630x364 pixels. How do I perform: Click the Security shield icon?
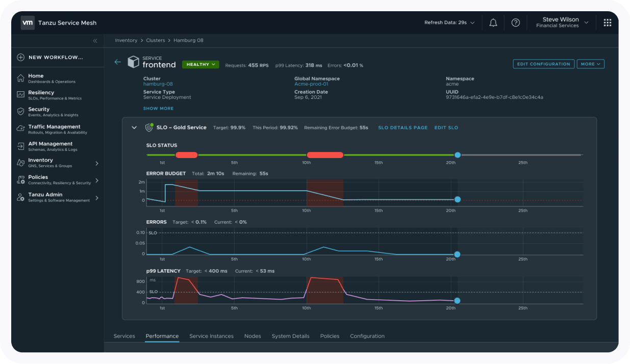pyautogui.click(x=20, y=111)
